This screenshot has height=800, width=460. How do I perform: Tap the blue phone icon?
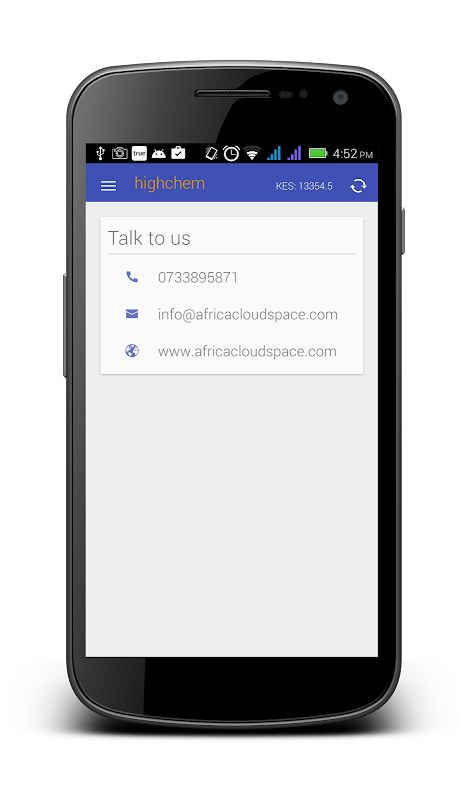pyautogui.click(x=132, y=277)
